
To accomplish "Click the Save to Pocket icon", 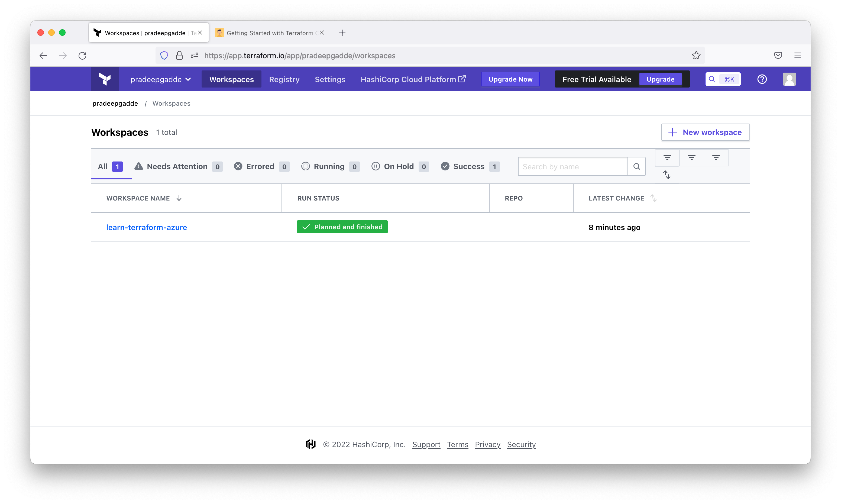I will (778, 55).
